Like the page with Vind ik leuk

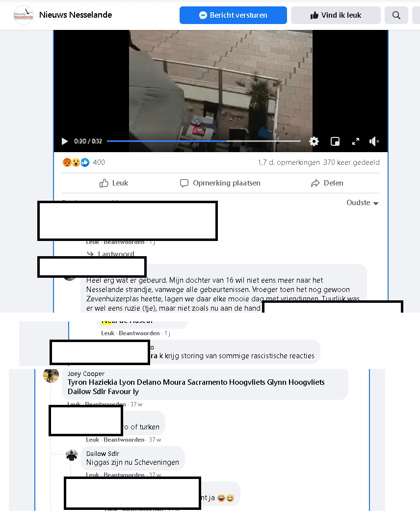336,15
